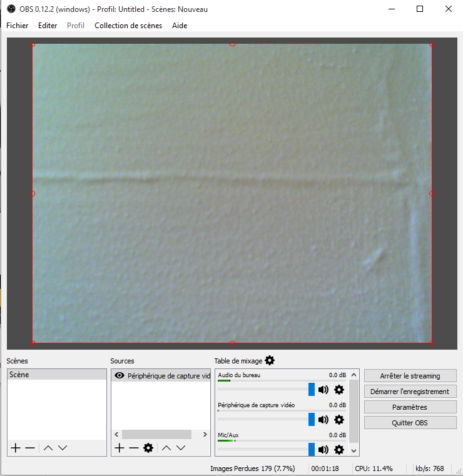The image size is (463, 476).
Task: Mute the Audio du bureau channel
Action: [x=323, y=390]
